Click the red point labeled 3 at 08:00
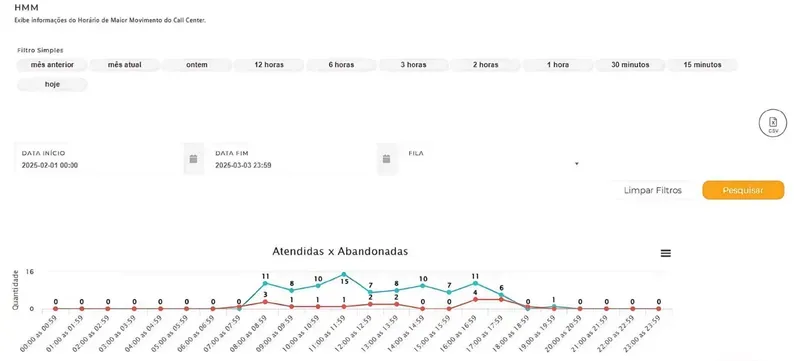This screenshot has width=800, height=361. [265, 302]
